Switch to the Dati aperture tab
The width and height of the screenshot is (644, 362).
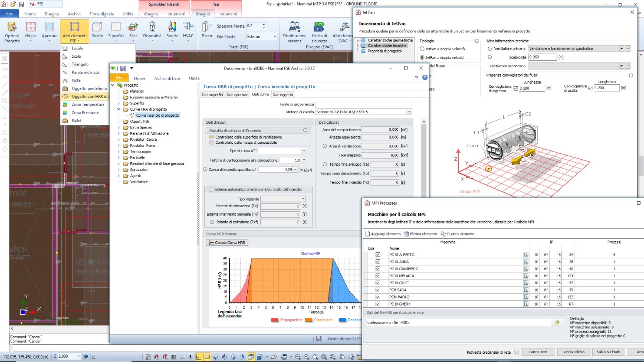(x=237, y=95)
